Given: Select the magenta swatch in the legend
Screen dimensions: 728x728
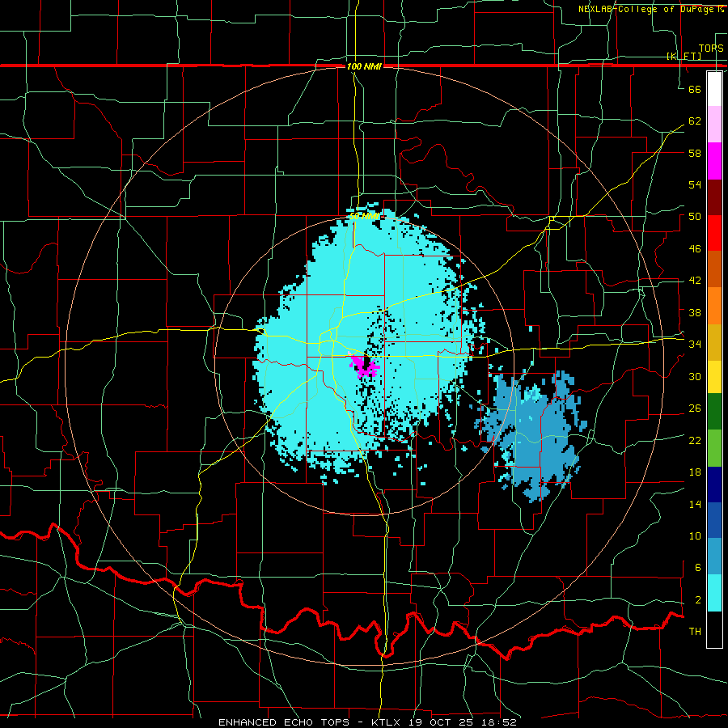Looking at the screenshot, I should click(714, 161).
